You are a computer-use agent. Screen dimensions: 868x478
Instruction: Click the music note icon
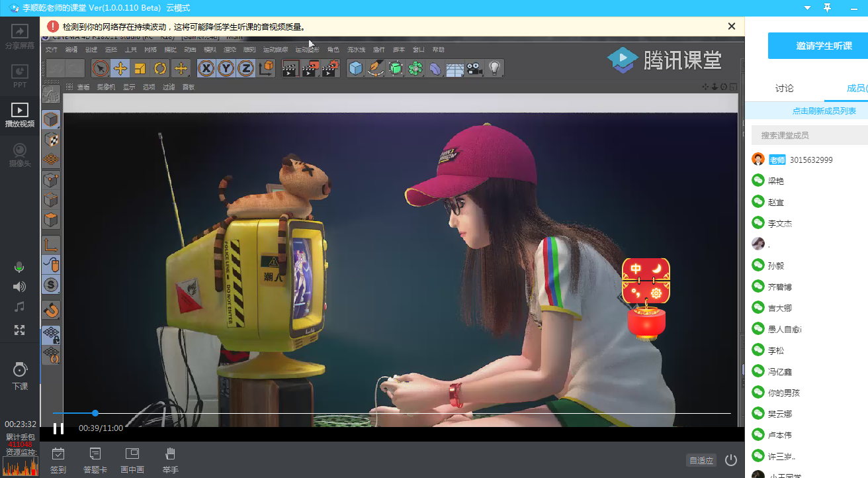coord(19,307)
